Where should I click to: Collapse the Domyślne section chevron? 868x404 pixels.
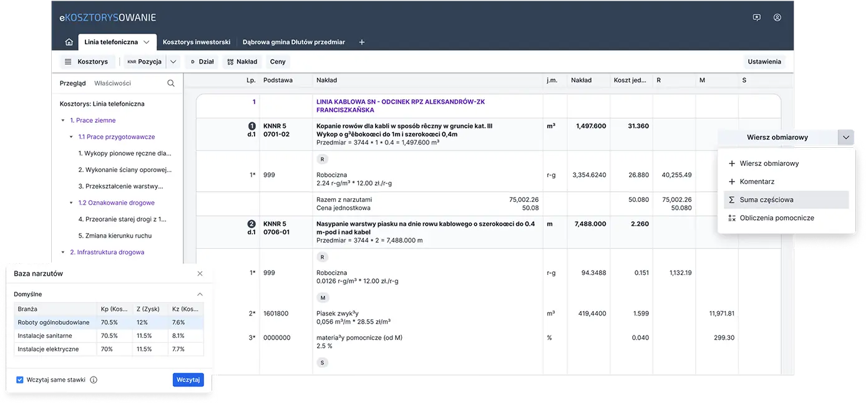[200, 294]
